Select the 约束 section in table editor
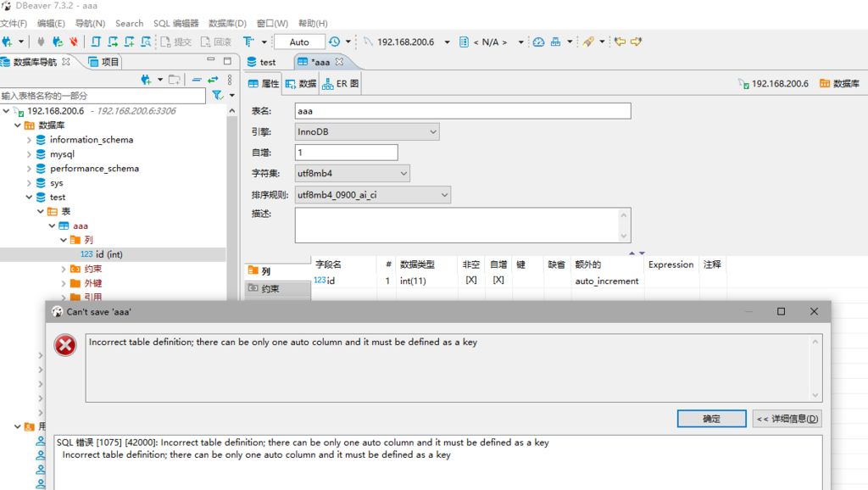Screen dimensions: 868x490 click(x=278, y=288)
